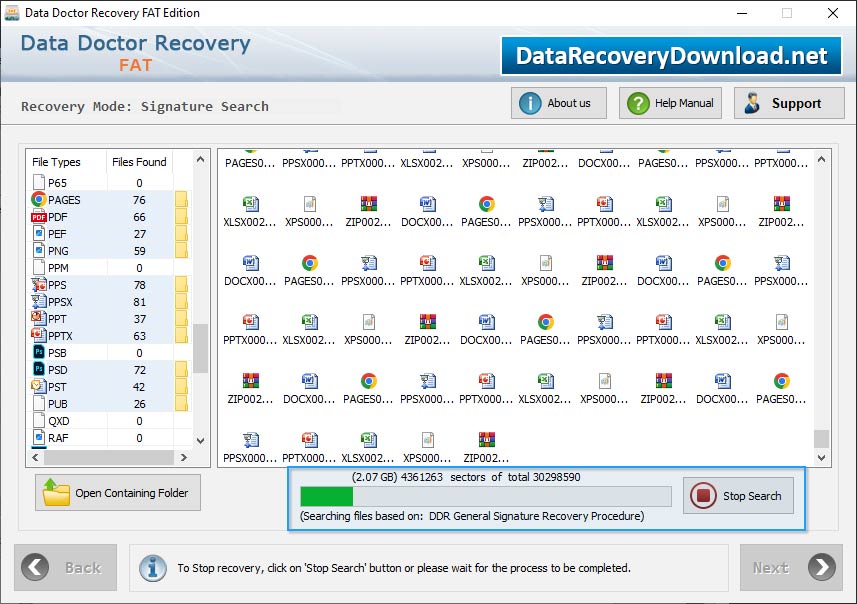The width and height of the screenshot is (857, 604).
Task: Click the File Types column header
Action: 56,162
